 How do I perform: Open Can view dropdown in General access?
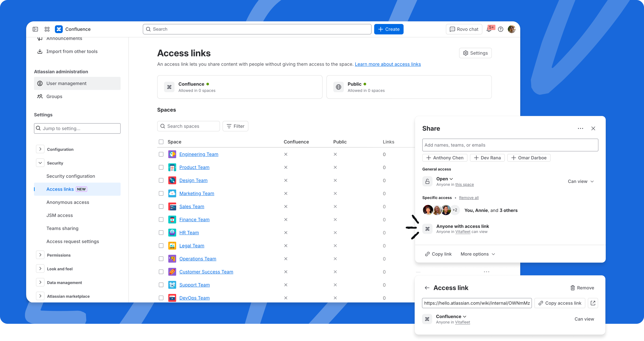coord(581,181)
